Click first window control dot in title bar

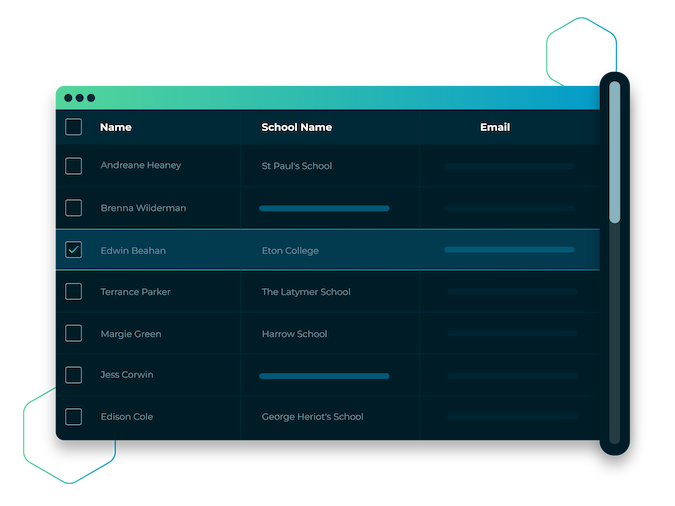tap(68, 98)
